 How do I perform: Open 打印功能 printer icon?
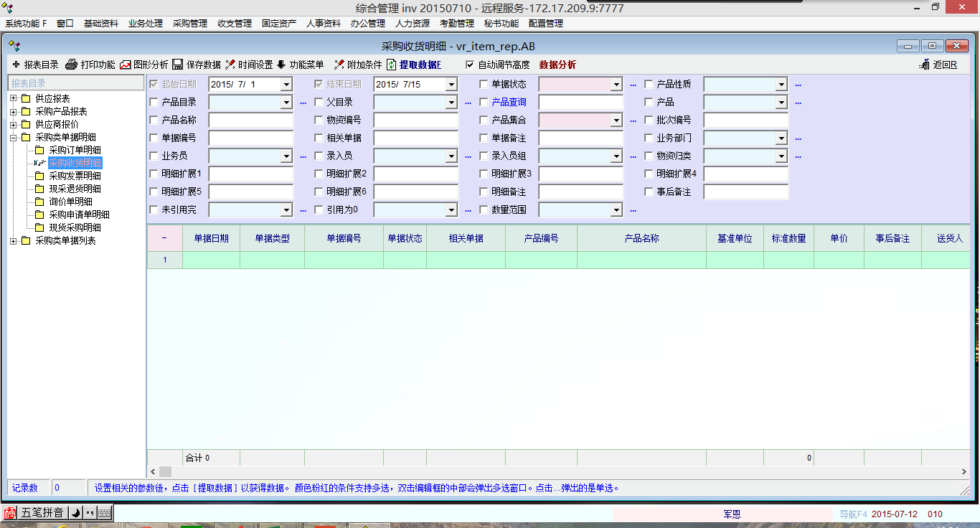(x=71, y=65)
